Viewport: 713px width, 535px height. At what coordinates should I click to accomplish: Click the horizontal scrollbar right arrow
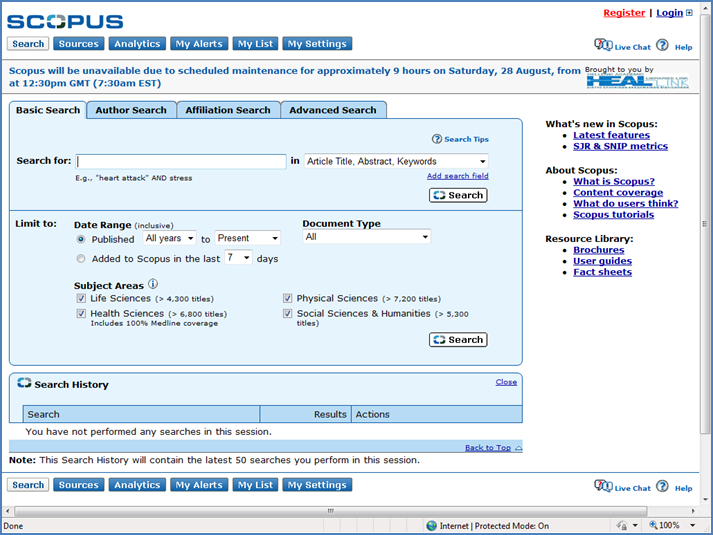[693, 511]
